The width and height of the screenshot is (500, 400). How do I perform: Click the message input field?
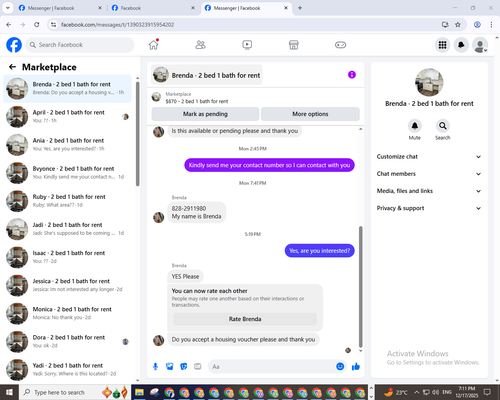(x=272, y=367)
